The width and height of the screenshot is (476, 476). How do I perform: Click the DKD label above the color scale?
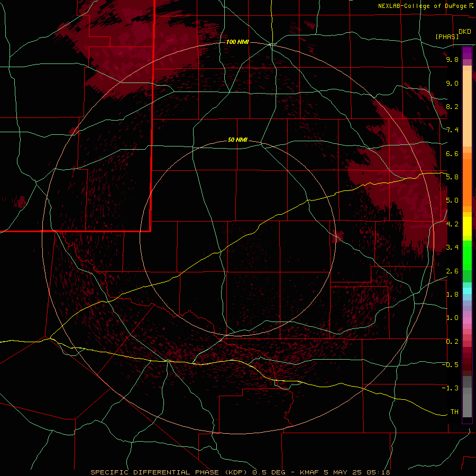465,32
